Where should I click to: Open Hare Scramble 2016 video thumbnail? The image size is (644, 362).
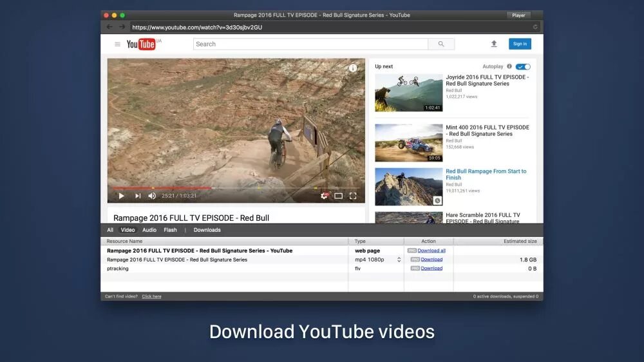409,218
